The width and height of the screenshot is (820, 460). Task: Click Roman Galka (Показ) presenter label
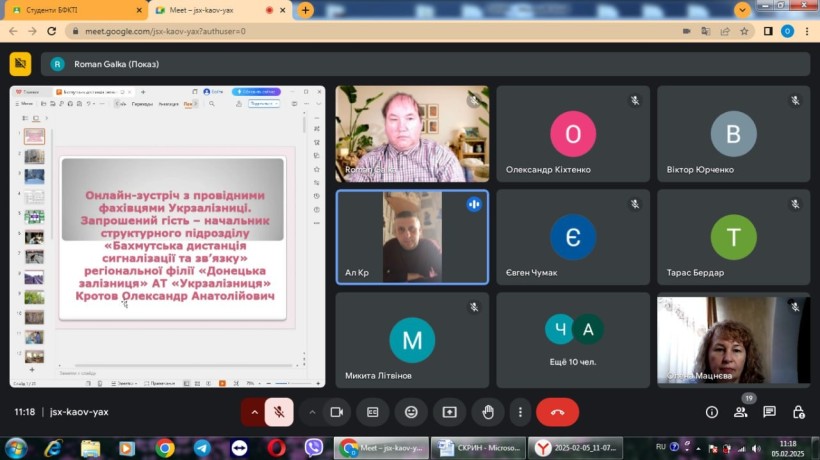116,64
